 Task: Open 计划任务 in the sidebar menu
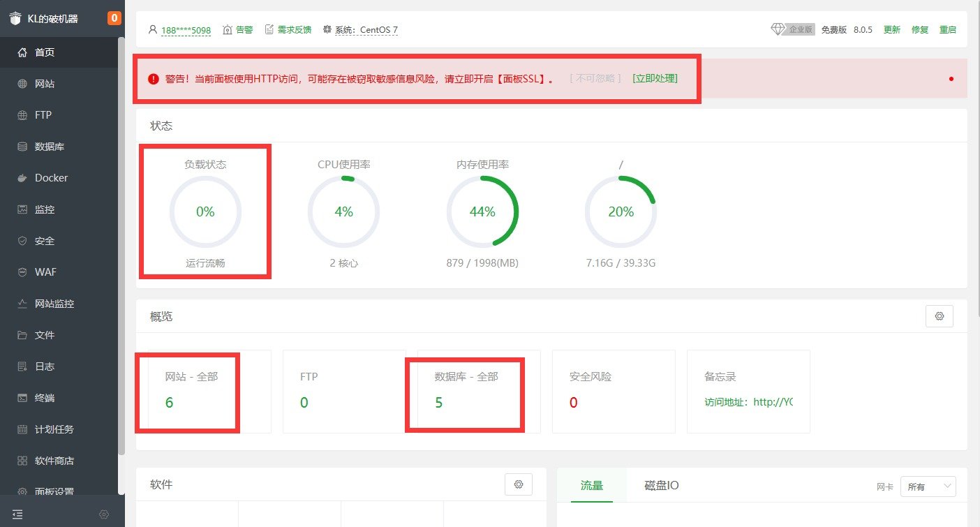(54, 429)
